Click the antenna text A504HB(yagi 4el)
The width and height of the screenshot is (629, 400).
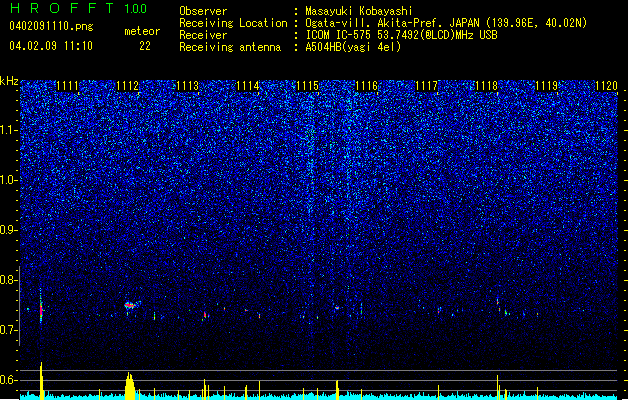(x=353, y=47)
